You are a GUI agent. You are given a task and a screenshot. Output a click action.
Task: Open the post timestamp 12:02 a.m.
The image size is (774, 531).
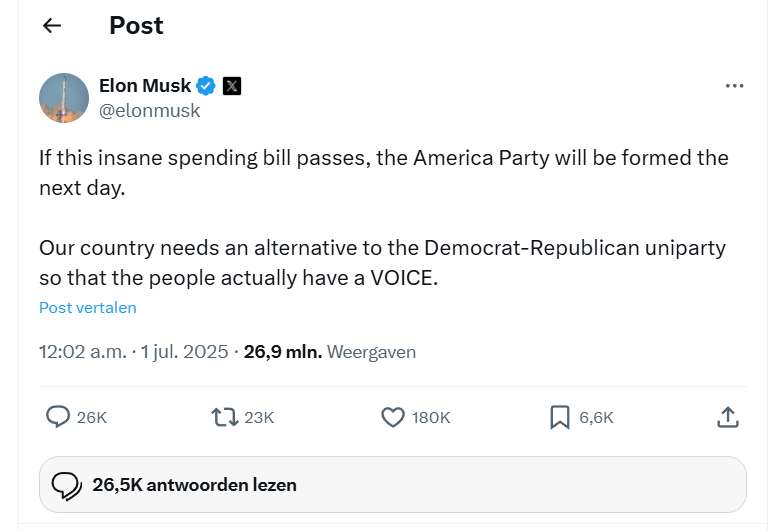(83, 352)
